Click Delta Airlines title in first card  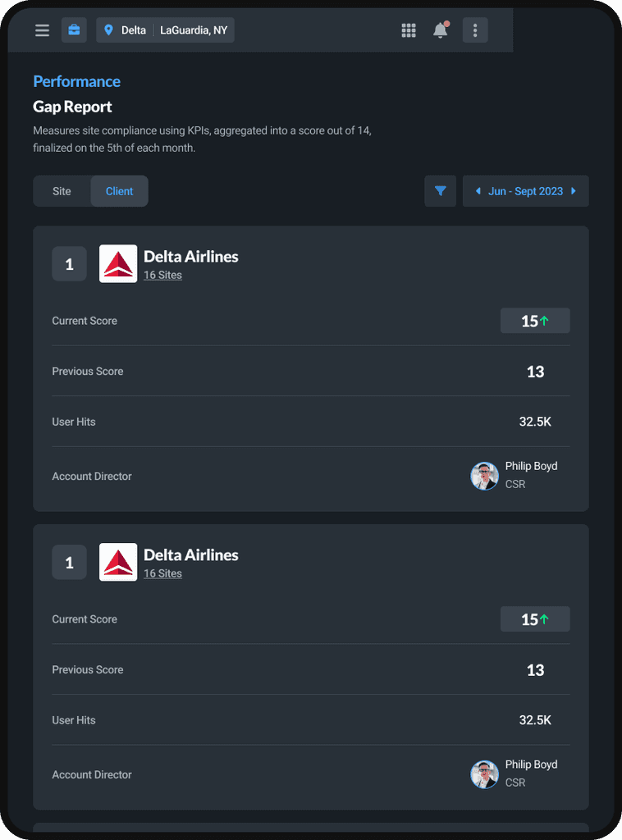[191, 257]
